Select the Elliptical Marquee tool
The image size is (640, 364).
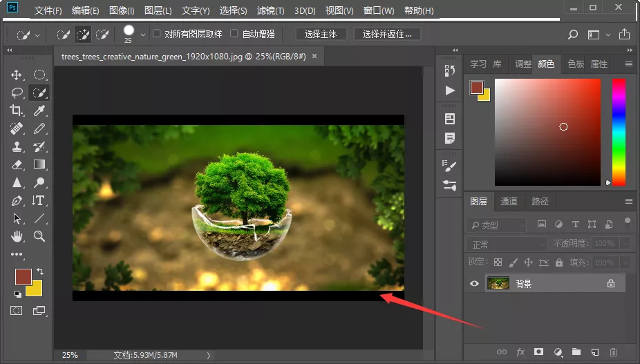pos(39,75)
